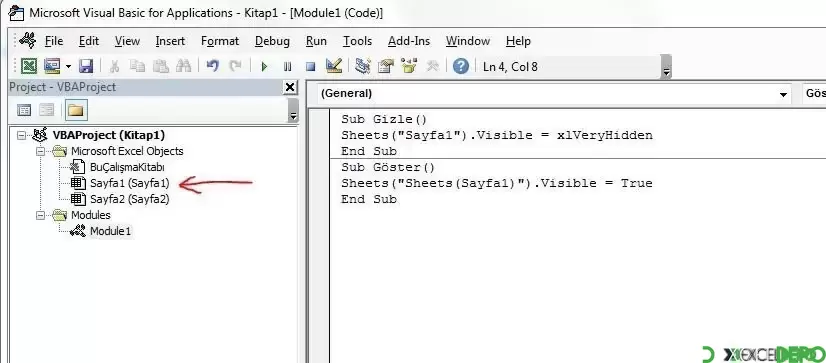Collapse the Modules folder node
826x363 pixels.
click(40, 215)
